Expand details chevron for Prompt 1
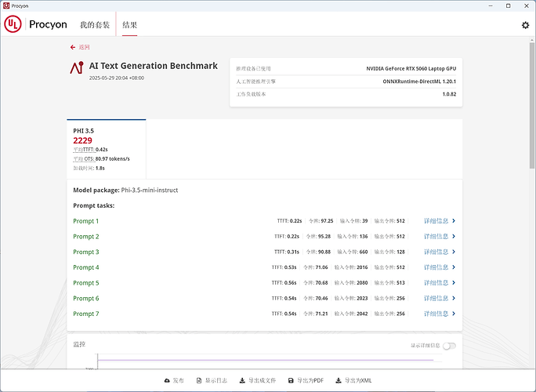 [454, 221]
